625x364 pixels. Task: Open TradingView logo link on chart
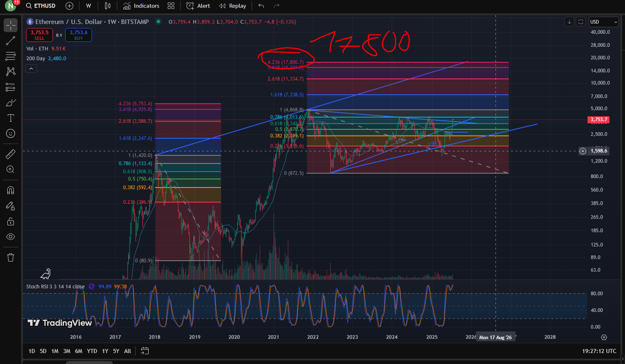tap(60, 323)
